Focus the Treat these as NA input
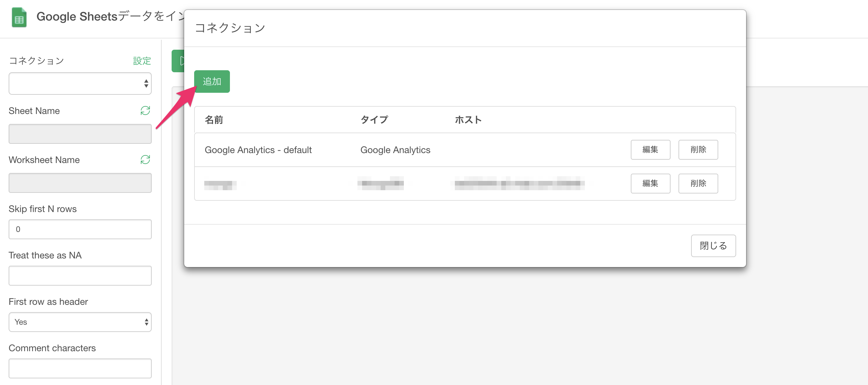Image resolution: width=868 pixels, height=385 pixels. (x=80, y=276)
